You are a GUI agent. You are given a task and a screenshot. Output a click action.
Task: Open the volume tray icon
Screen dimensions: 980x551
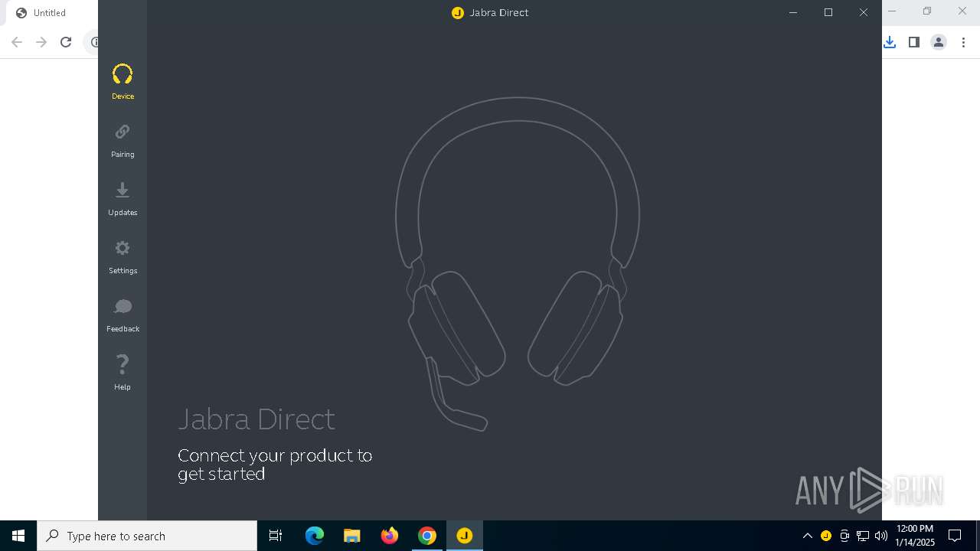point(881,536)
